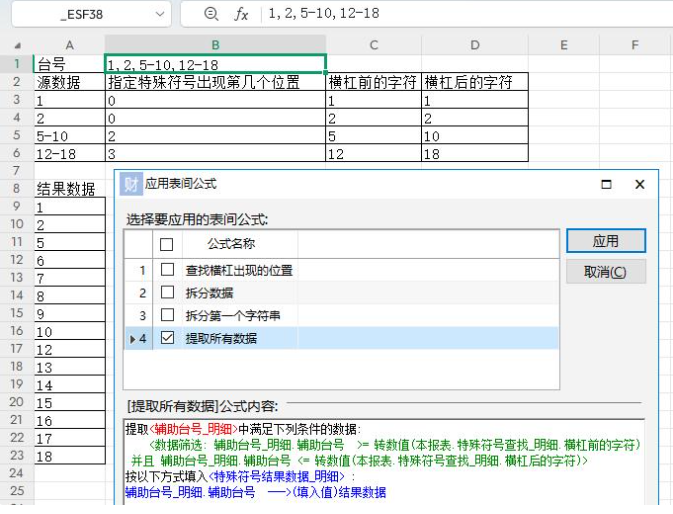Maximize the 应用表间公式 dialog

606,185
